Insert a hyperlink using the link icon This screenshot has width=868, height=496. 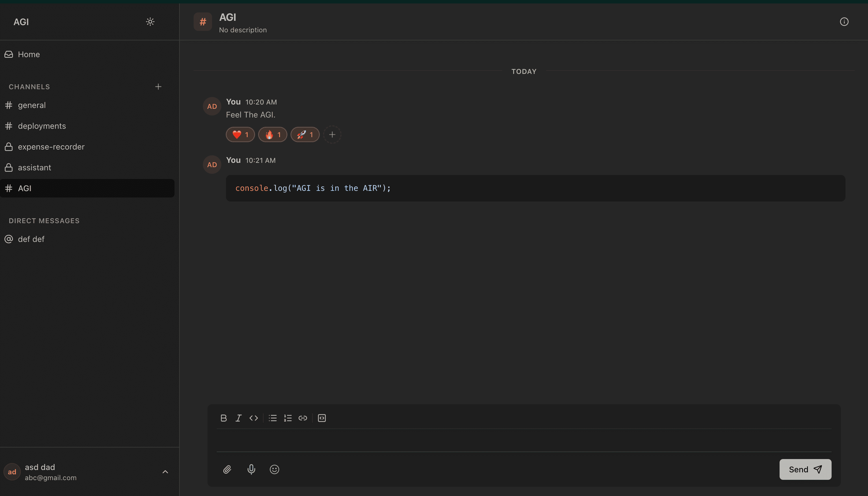(x=303, y=418)
